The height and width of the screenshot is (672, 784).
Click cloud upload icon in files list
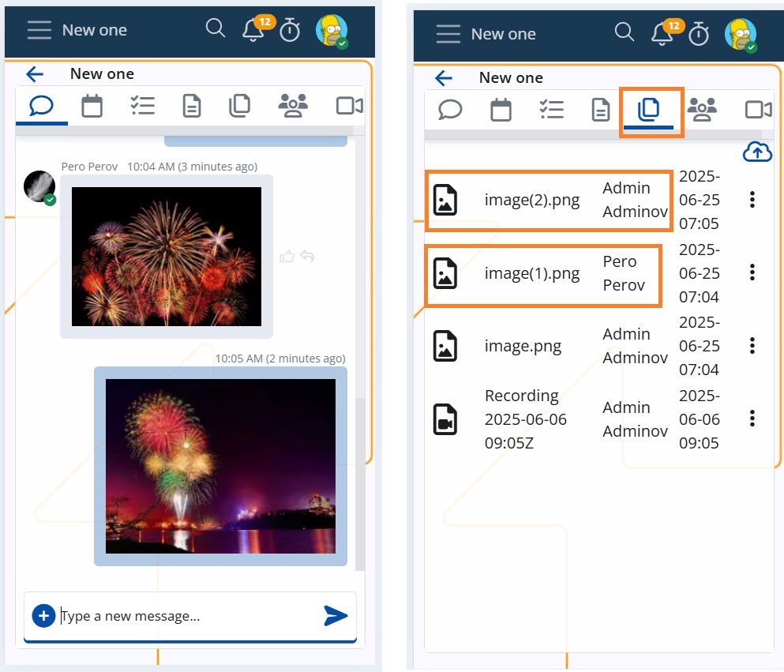(757, 152)
